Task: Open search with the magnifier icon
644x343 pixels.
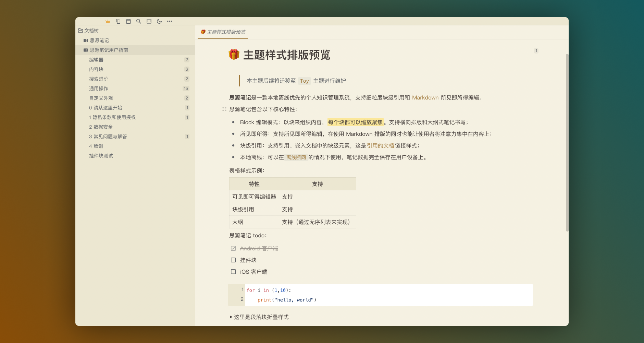Action: 139,21
